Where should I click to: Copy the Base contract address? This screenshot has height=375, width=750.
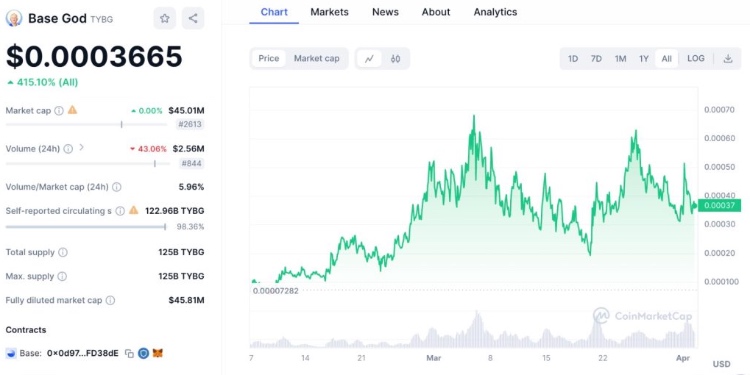point(129,353)
